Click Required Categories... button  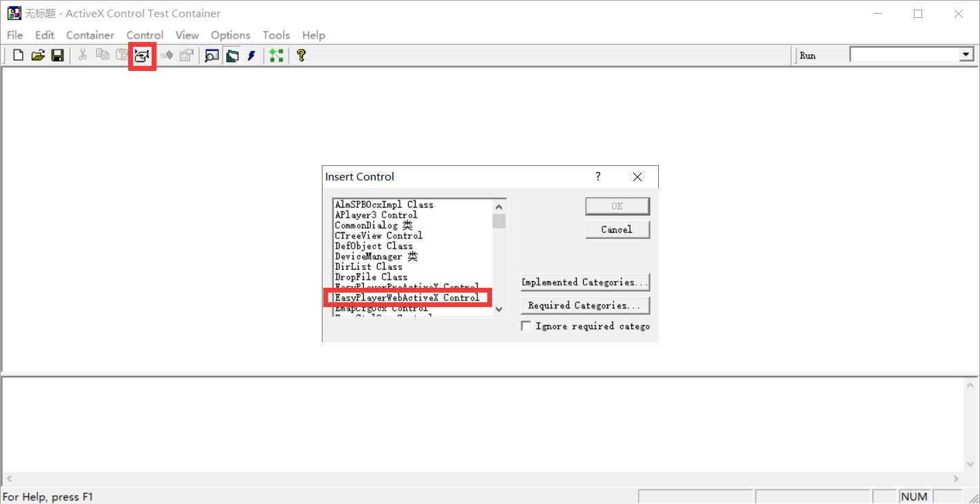pyautogui.click(x=585, y=306)
